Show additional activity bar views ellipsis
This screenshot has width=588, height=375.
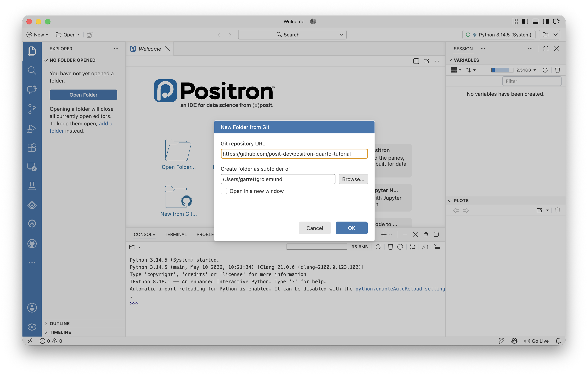coord(32,263)
